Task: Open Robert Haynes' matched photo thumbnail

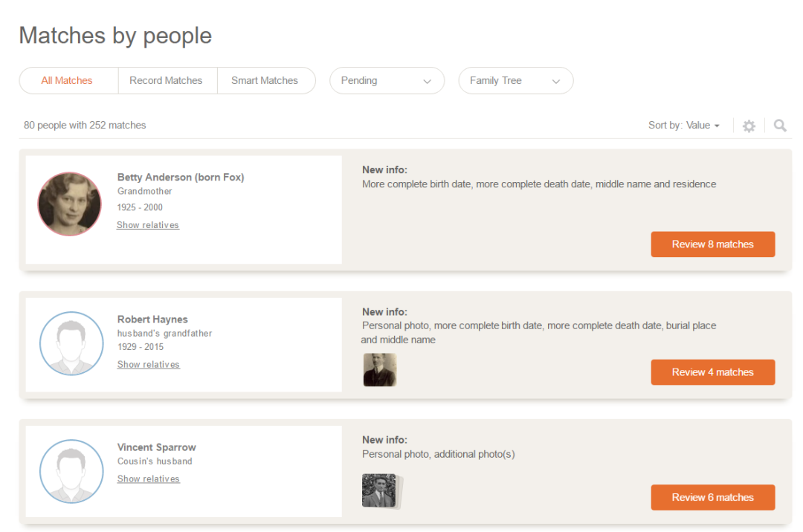Action: point(379,370)
